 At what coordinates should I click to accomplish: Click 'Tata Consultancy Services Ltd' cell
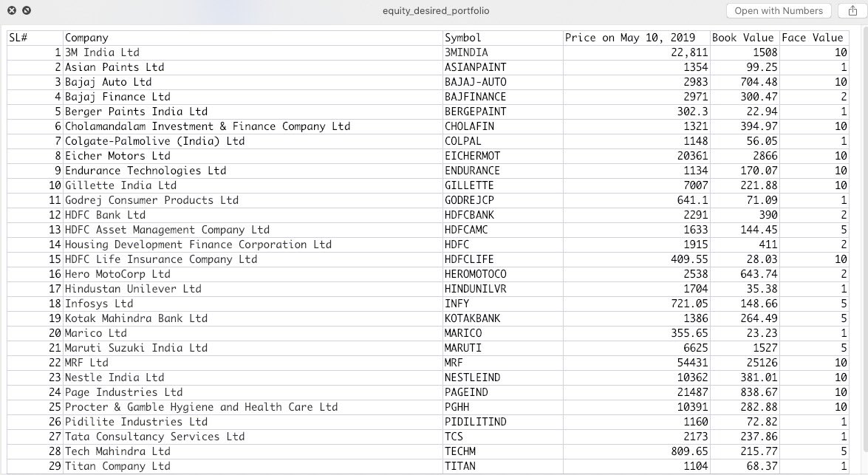253,437
